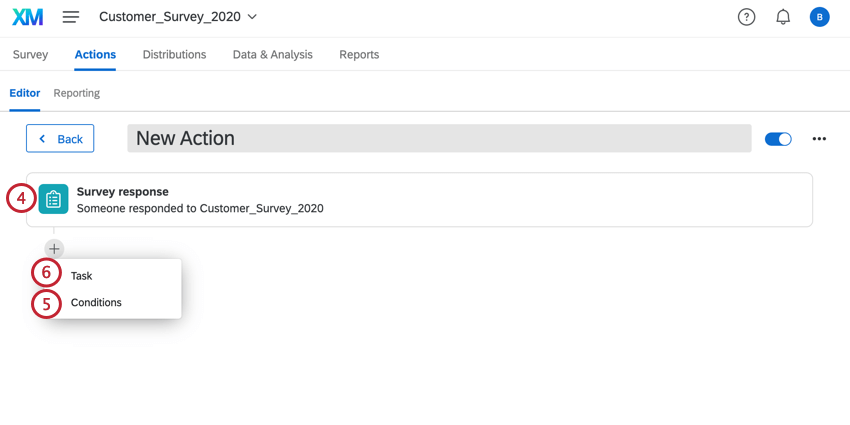Open the three-dot action options menu
The width and height of the screenshot is (850, 425).
[819, 139]
